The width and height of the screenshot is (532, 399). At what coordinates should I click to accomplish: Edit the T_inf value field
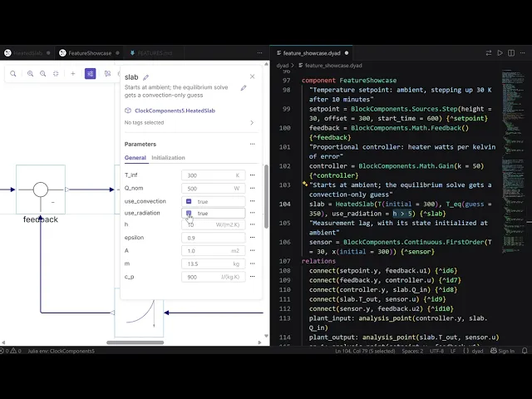coord(213,175)
